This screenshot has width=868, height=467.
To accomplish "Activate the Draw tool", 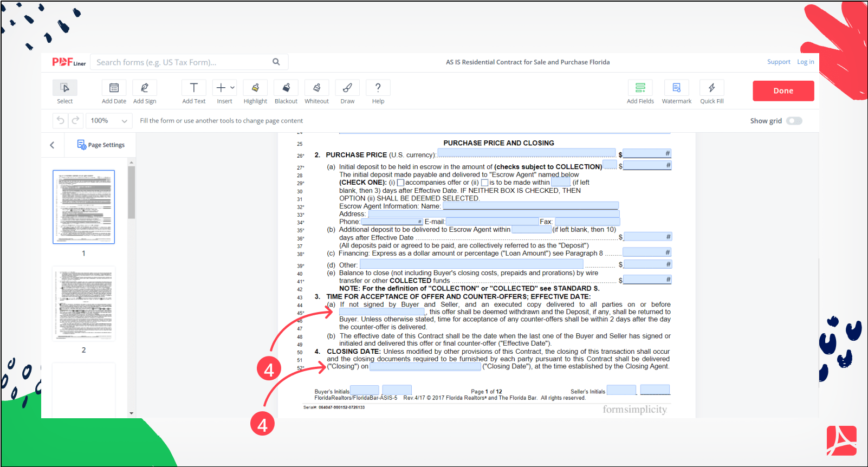I will [347, 88].
